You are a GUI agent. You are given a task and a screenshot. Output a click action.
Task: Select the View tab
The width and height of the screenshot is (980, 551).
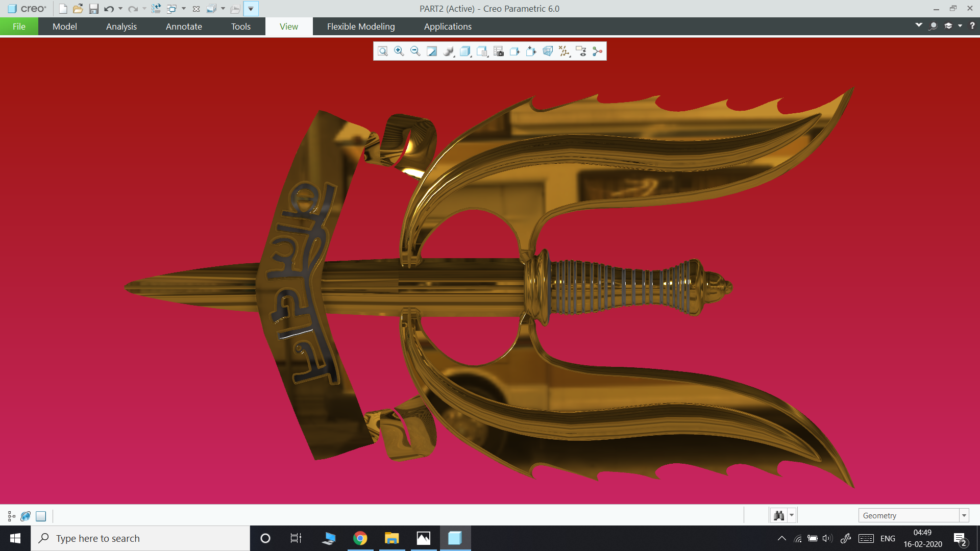coord(289,27)
